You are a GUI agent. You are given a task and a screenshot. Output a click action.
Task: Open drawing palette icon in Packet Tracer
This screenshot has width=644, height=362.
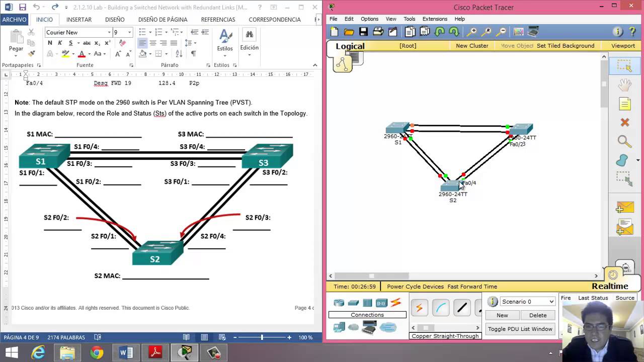[x=518, y=32]
